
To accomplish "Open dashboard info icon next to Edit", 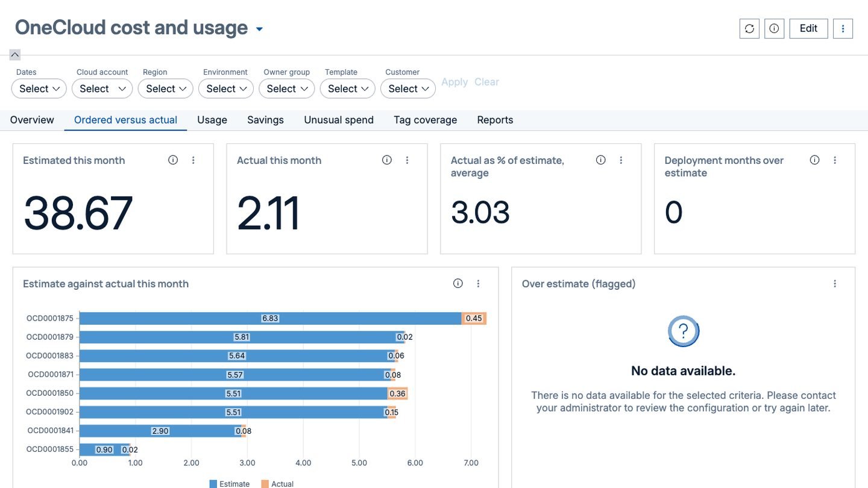I will [774, 28].
